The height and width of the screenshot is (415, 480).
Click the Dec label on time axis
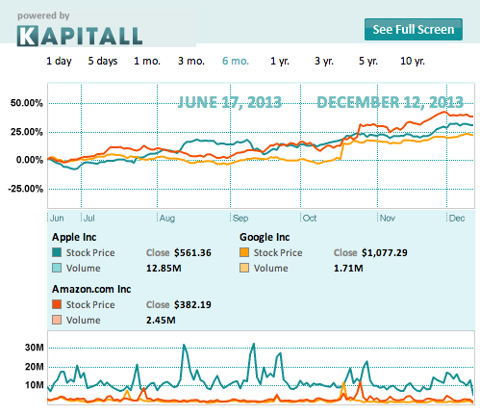click(x=457, y=218)
